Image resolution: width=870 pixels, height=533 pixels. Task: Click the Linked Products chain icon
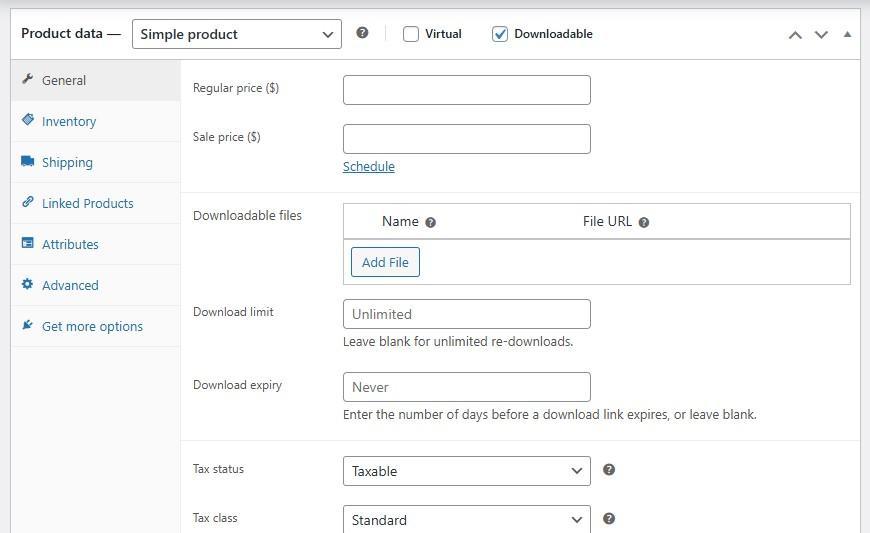(x=28, y=202)
